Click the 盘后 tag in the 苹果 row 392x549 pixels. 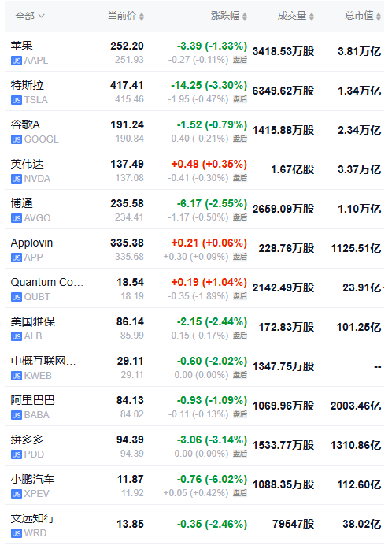click(x=240, y=60)
